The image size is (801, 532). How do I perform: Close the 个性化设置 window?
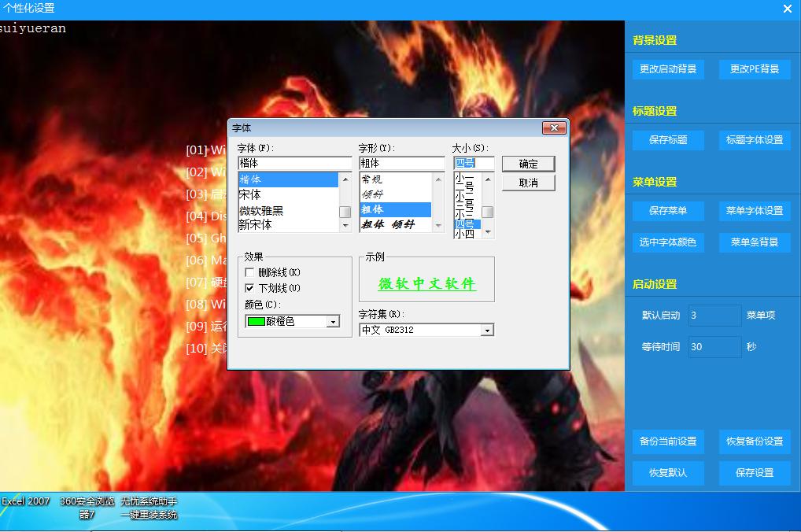click(787, 9)
